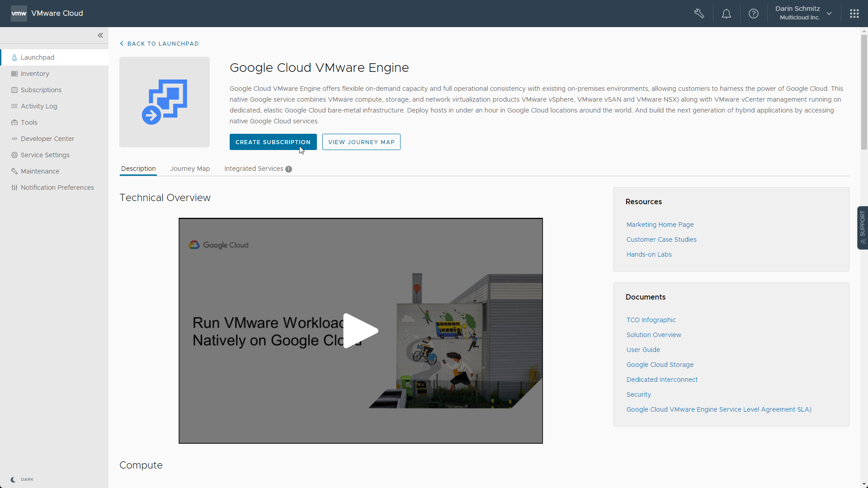Click the Launchpad rocket icon
This screenshot has height=488, width=868.
(x=14, y=57)
